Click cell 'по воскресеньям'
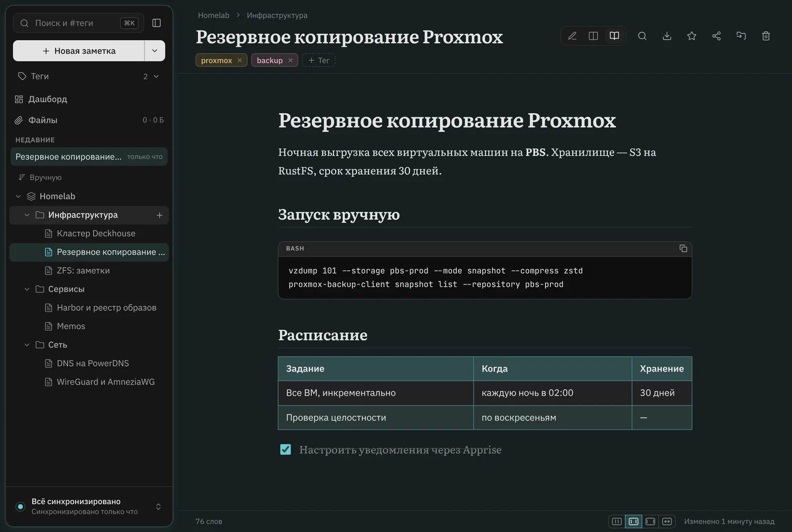 click(x=552, y=418)
